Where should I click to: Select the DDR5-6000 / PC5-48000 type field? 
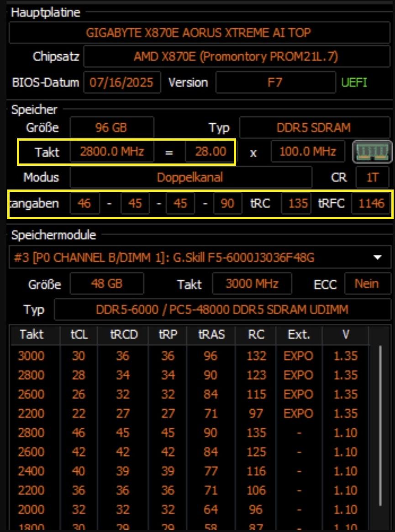click(222, 310)
